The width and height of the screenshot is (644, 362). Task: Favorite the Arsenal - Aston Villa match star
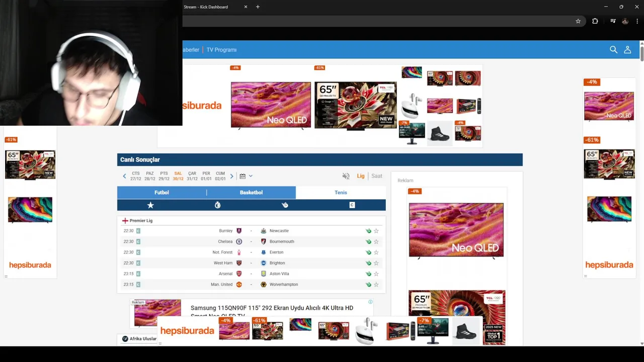click(376, 274)
